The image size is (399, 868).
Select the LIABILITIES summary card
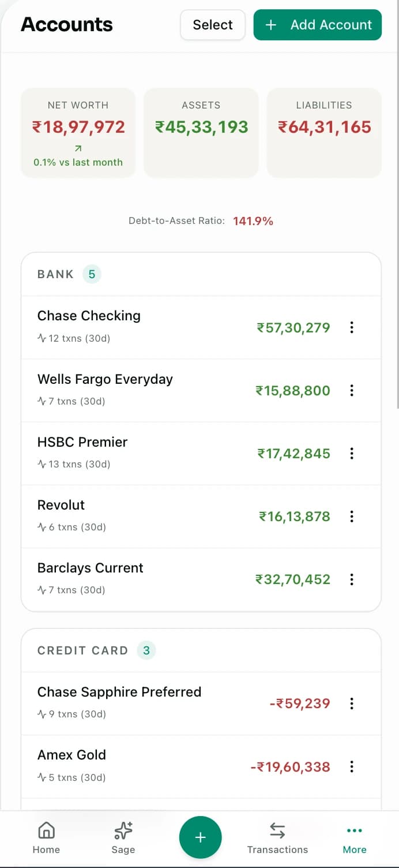coord(323,133)
